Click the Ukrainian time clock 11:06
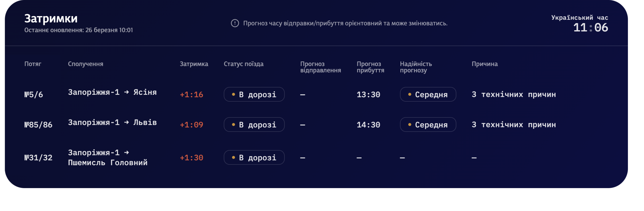The width and height of the screenshot is (644, 211). (590, 27)
